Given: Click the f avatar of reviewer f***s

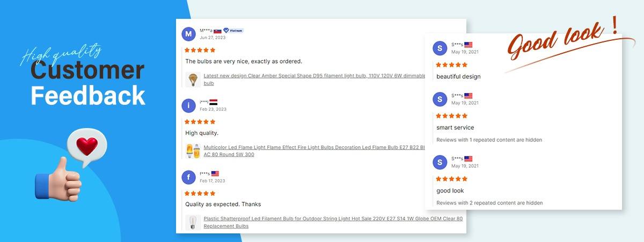Looking at the screenshot, I should [188, 177].
